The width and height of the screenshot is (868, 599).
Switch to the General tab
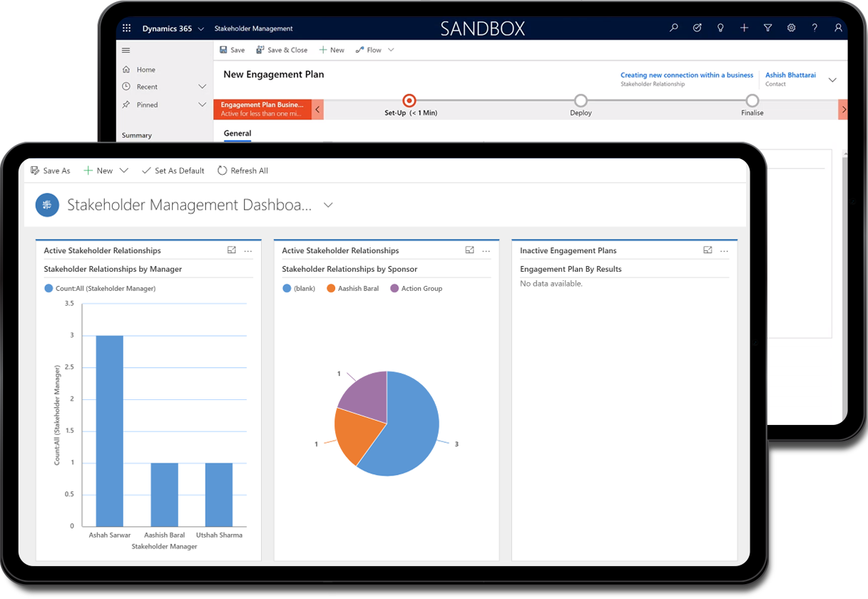tap(238, 133)
